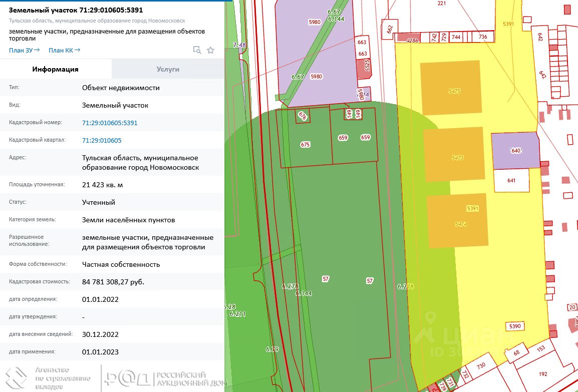Open the План ЗУ link

tap(25, 50)
